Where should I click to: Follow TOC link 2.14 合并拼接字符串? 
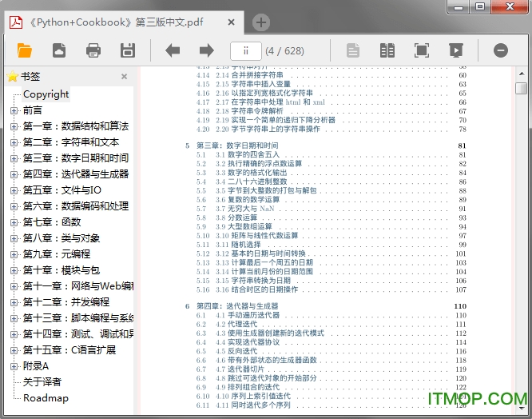(250, 75)
